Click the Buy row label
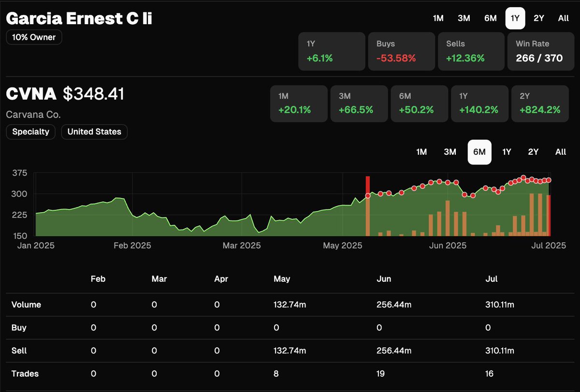 (x=19, y=328)
